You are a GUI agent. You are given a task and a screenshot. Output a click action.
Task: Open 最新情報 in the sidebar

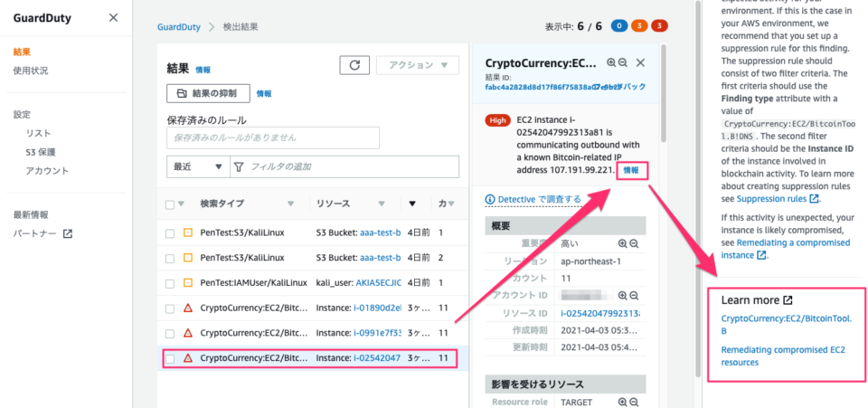tap(31, 214)
